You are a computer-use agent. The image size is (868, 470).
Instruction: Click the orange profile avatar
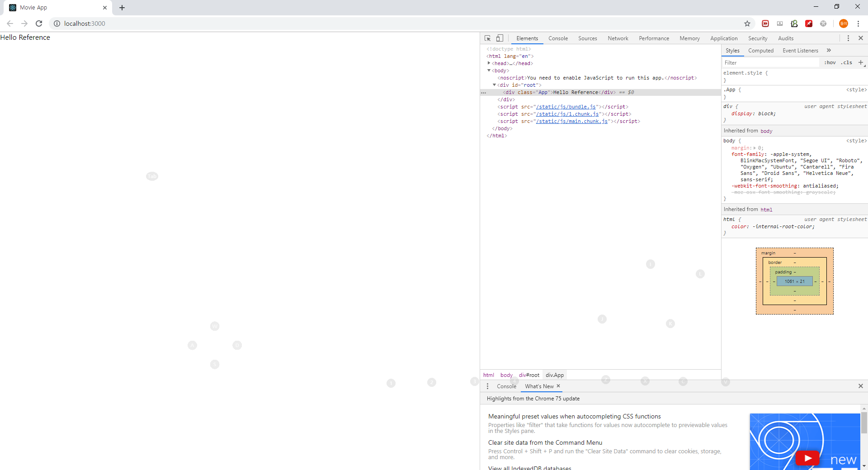[x=844, y=23]
